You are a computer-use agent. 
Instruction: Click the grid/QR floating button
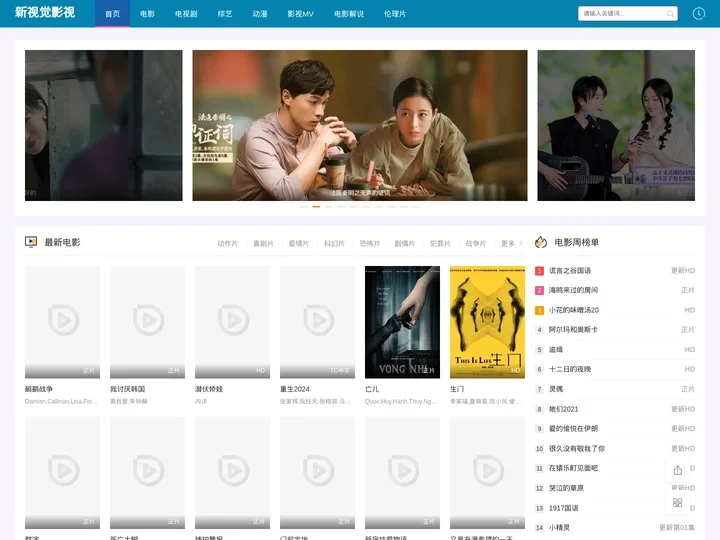click(677, 502)
